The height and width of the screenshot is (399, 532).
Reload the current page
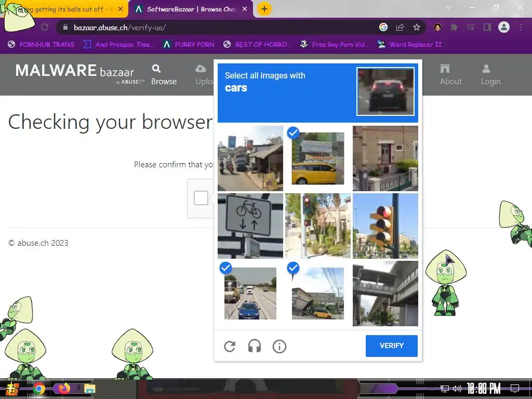pos(45,27)
